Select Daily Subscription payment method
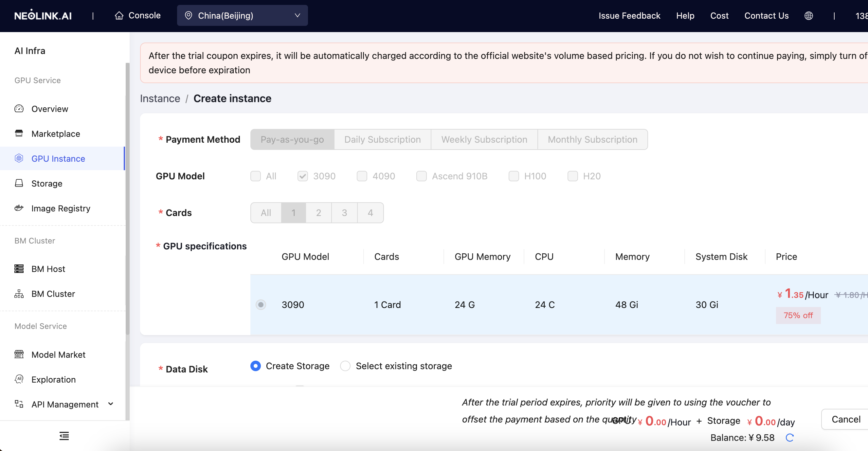The width and height of the screenshot is (868, 451). click(x=382, y=139)
